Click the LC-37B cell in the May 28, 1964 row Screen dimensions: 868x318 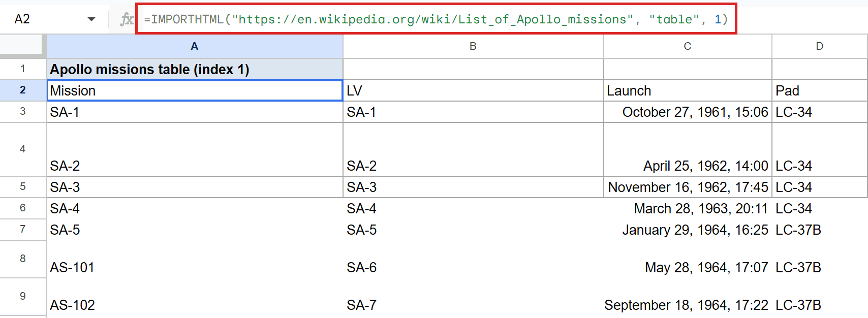coord(820,259)
